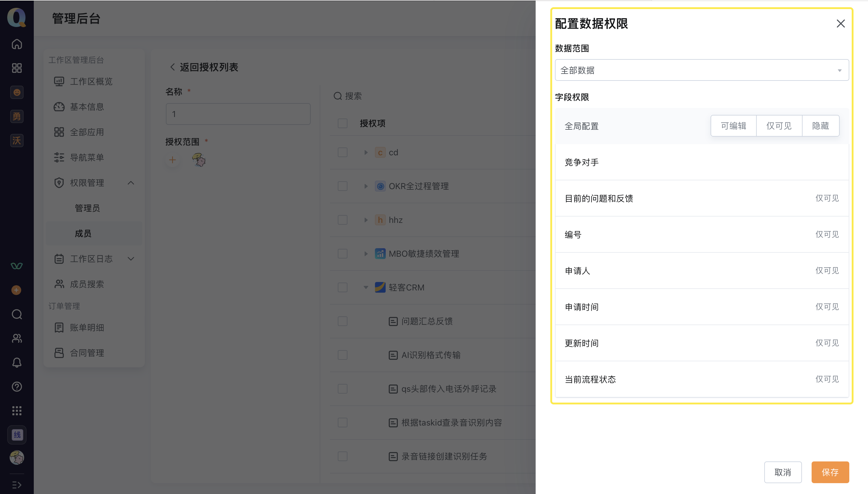Click the MBO敏捷绩效管理 app icon
The height and width of the screenshot is (494, 868).
point(380,253)
